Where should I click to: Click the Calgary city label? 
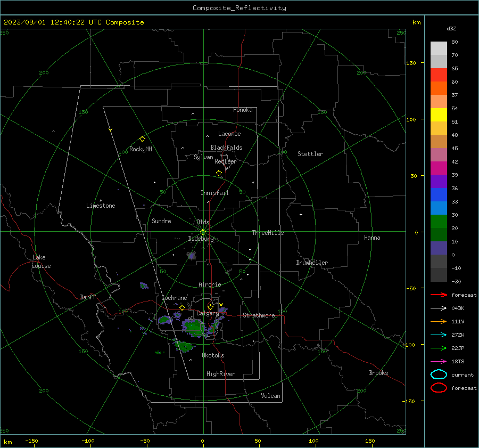point(208,313)
